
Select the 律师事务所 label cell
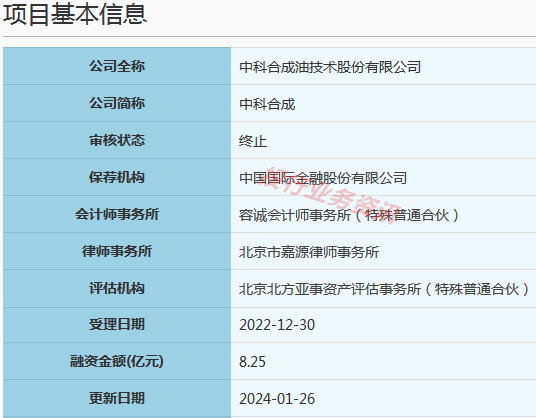(117, 251)
